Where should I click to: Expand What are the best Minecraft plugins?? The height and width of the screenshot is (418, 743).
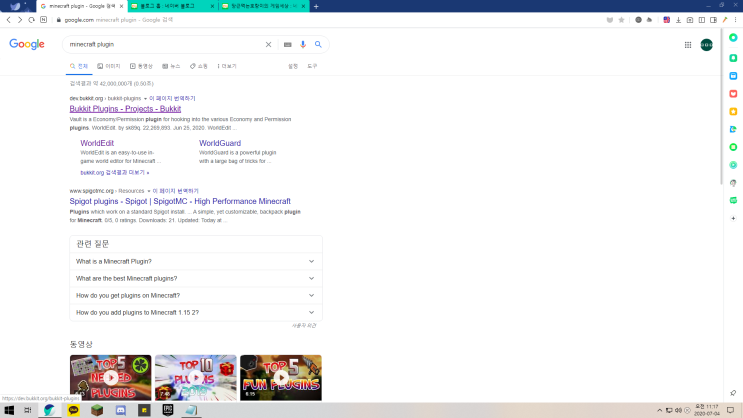[x=196, y=279]
